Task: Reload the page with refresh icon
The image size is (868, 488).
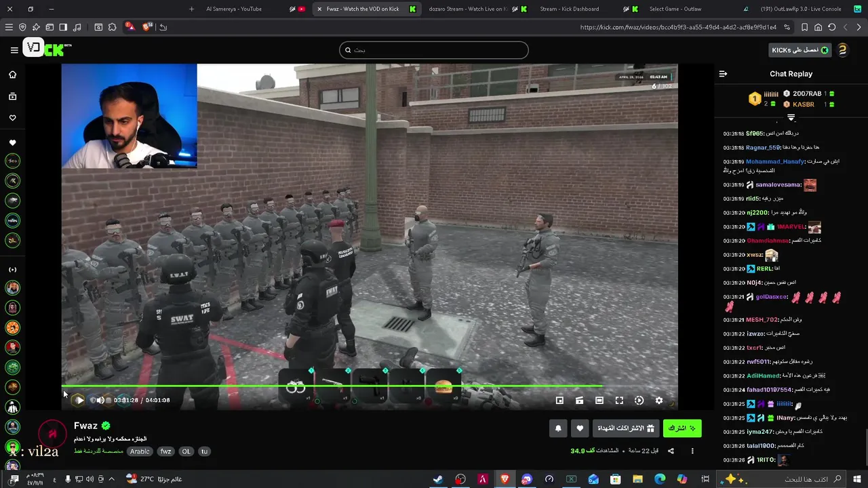Action: point(832,27)
